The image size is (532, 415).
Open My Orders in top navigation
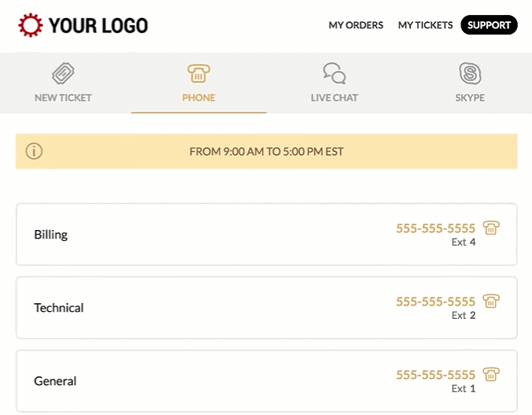(x=356, y=25)
